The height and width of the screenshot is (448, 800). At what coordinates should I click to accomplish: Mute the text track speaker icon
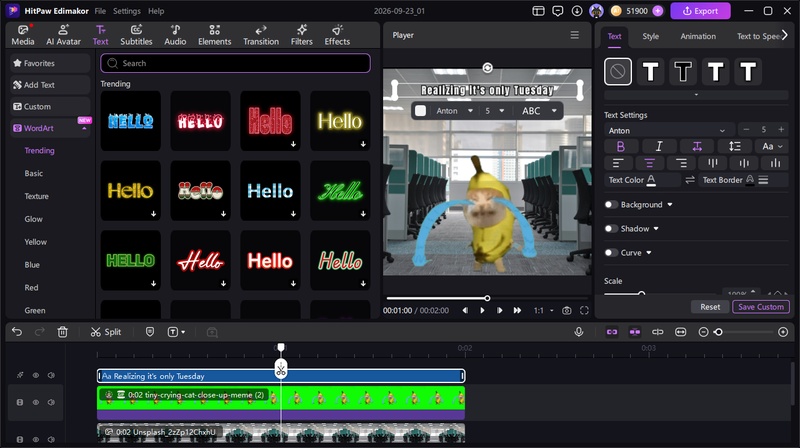point(51,375)
